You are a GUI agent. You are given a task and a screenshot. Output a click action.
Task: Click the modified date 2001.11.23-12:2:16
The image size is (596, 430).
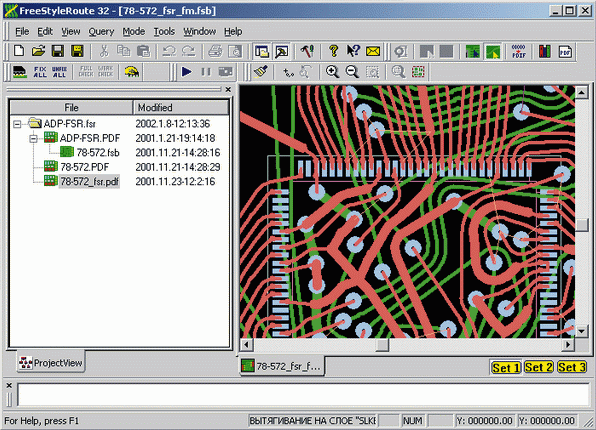tap(175, 181)
